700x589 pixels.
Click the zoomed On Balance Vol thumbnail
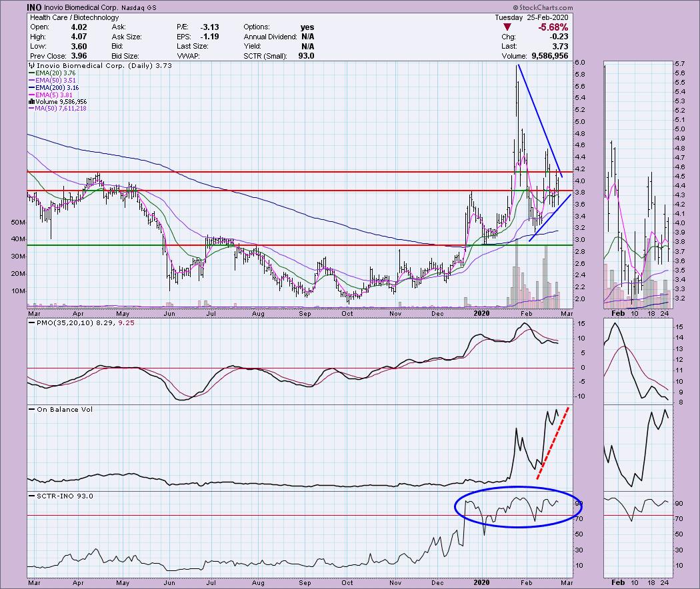click(x=637, y=448)
